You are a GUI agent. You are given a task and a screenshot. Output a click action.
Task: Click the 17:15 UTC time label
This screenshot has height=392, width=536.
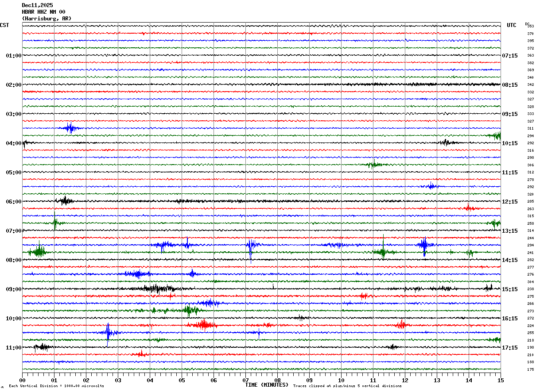point(509,348)
